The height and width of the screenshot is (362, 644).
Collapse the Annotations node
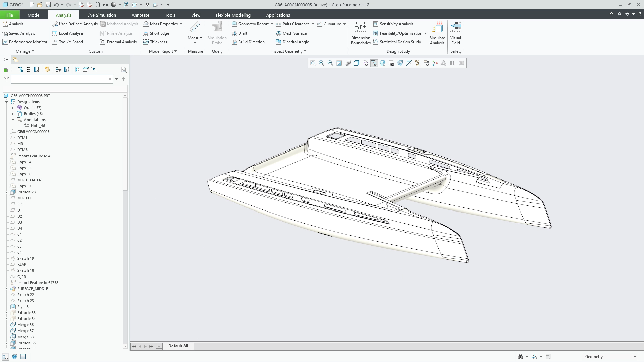[13, 120]
